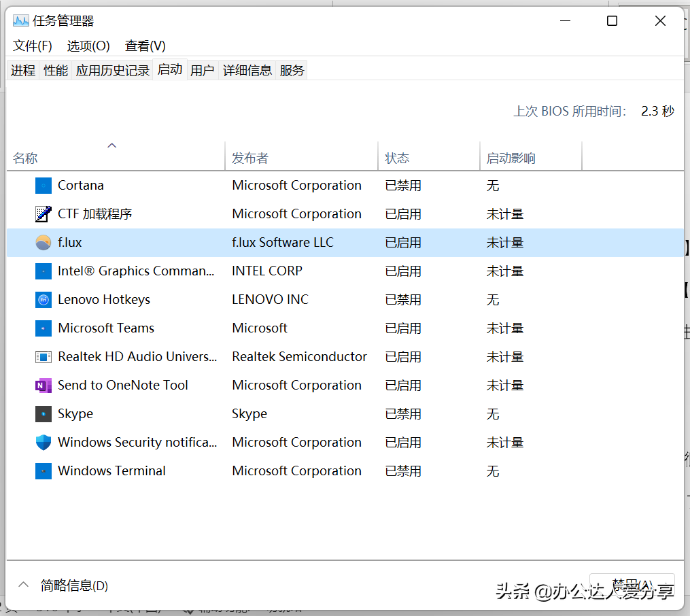690x616 pixels.
Task: Switch to the 用户 tab
Action: [x=203, y=71]
